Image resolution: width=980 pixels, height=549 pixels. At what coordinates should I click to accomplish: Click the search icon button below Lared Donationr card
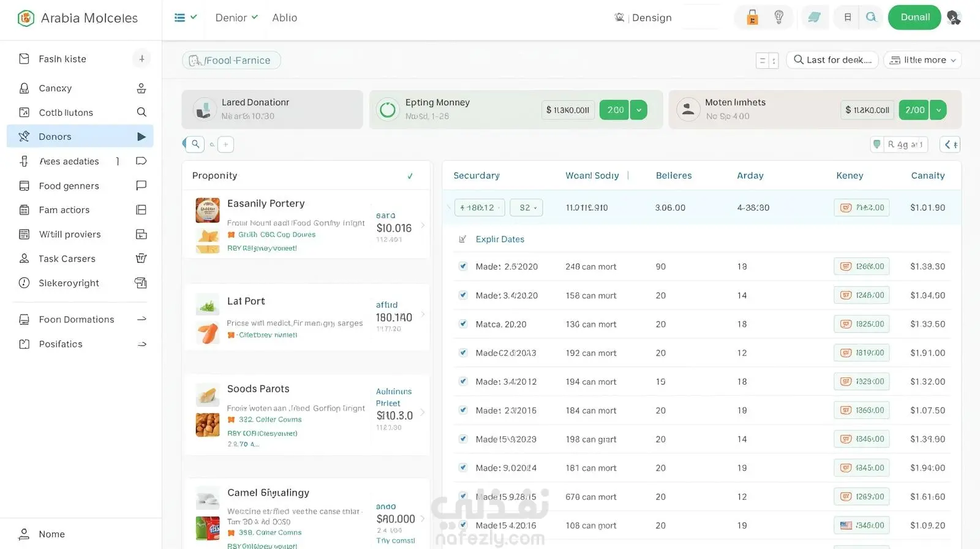point(195,144)
